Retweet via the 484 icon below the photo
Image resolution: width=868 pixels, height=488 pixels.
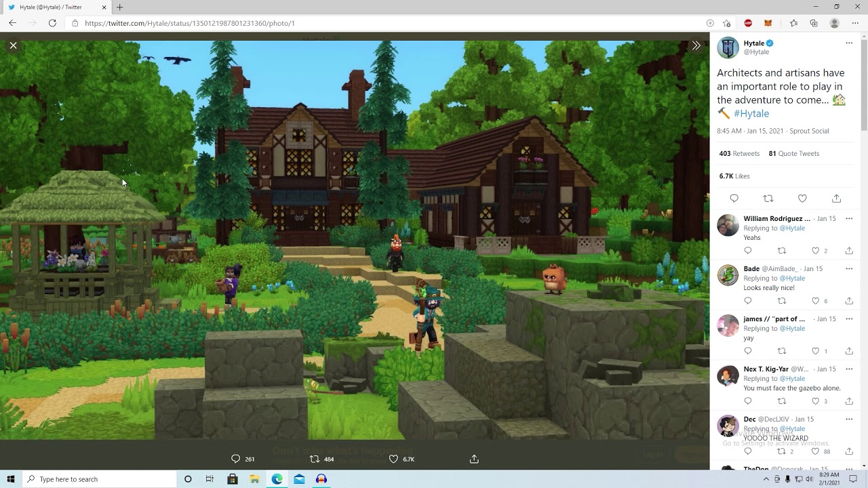314,459
